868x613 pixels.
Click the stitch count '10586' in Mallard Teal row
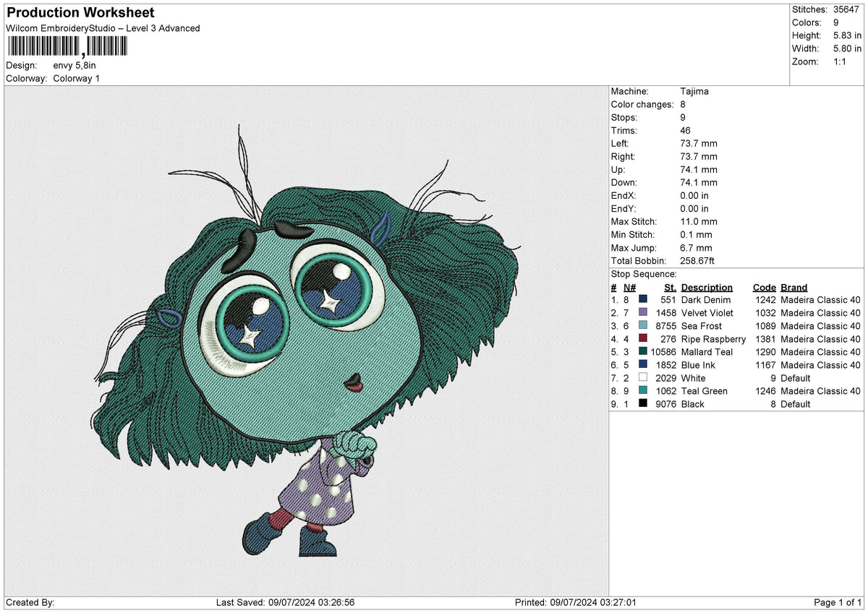[x=663, y=352]
